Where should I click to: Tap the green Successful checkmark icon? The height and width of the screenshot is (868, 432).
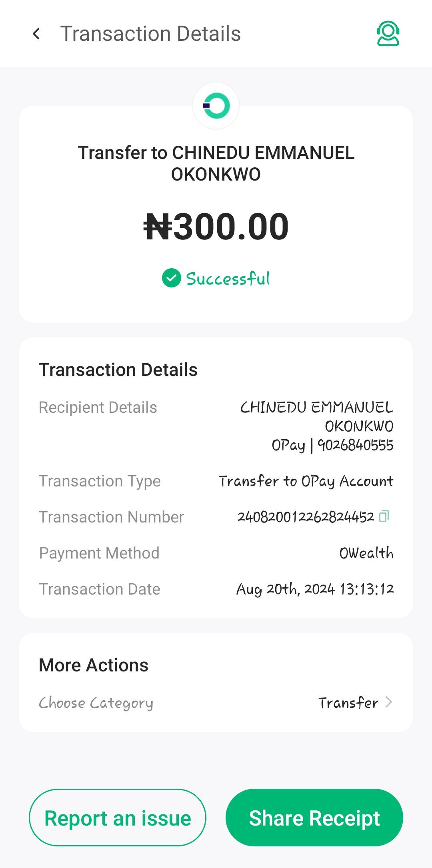pyautogui.click(x=172, y=278)
